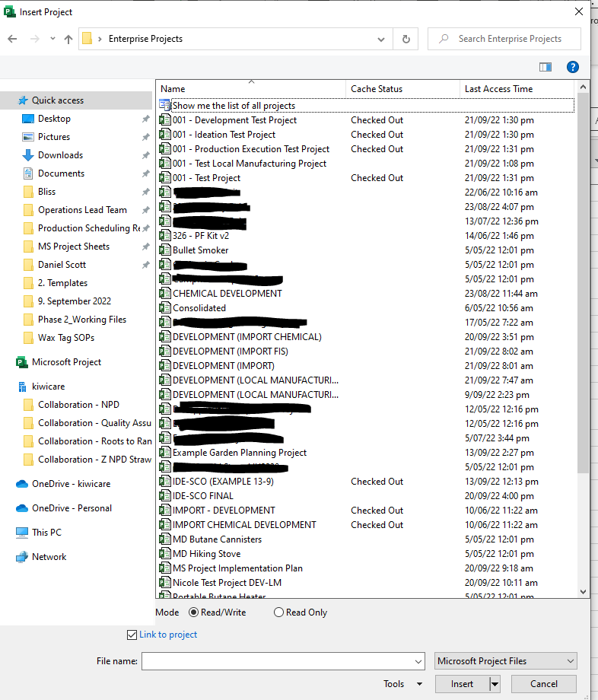Click the Cancel button
The height and width of the screenshot is (700, 598).
pos(544,684)
